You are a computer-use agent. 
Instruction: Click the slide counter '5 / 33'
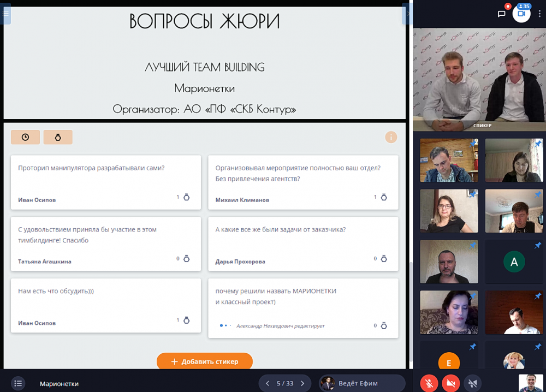point(285,383)
